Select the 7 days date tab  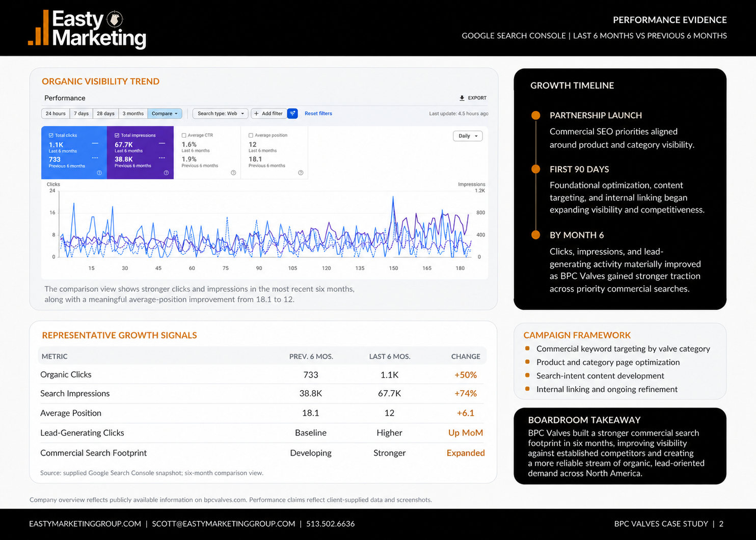81,114
